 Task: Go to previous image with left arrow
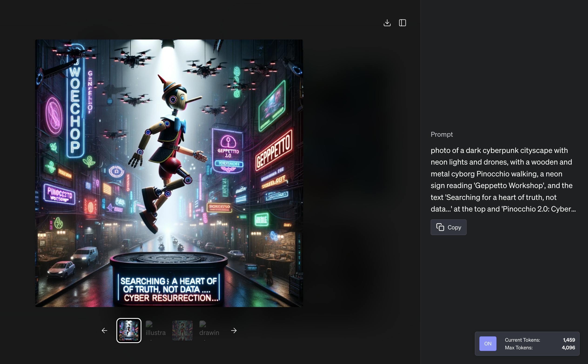[x=104, y=331]
